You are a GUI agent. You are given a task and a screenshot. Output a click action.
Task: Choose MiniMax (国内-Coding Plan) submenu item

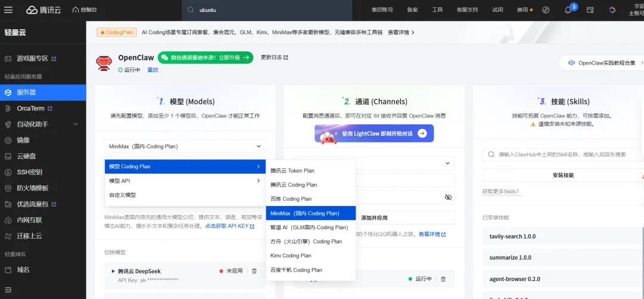point(311,213)
